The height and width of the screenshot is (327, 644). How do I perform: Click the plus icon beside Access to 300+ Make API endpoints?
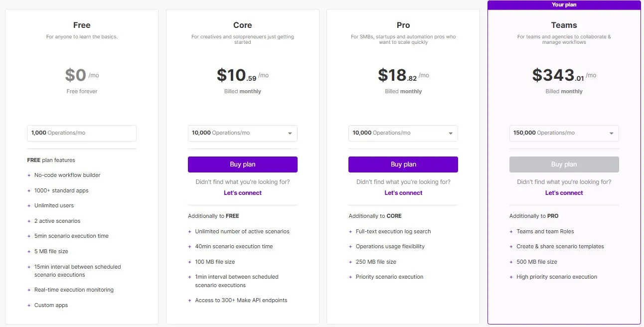tap(190, 301)
